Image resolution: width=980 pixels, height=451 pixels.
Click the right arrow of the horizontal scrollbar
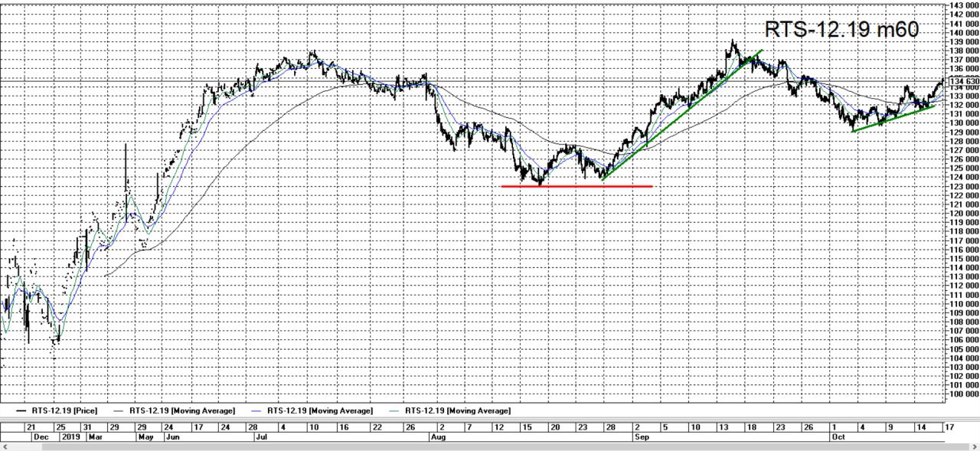(975, 446)
